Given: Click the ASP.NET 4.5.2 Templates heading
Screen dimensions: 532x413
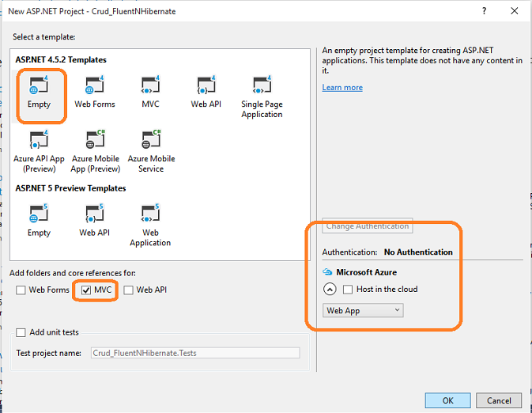Looking at the screenshot, I should click(x=61, y=60).
